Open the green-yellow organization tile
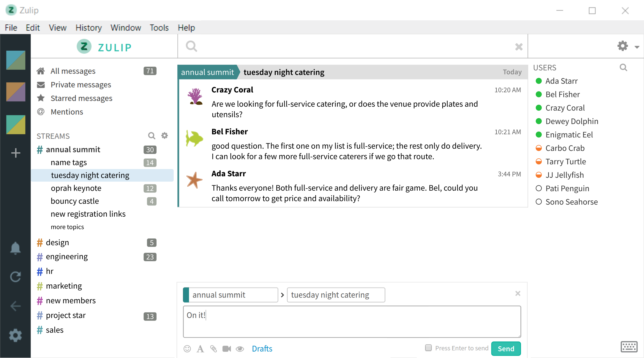 [16, 125]
